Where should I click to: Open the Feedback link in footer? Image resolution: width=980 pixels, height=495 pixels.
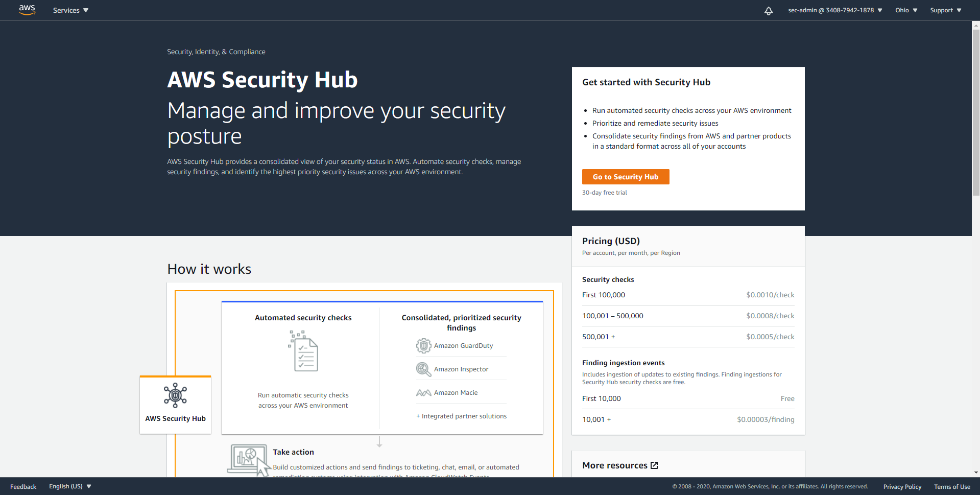pos(23,487)
